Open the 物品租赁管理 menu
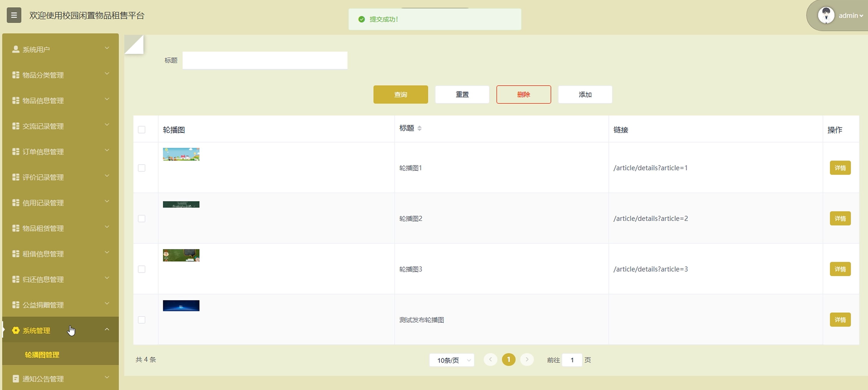 tap(43, 228)
